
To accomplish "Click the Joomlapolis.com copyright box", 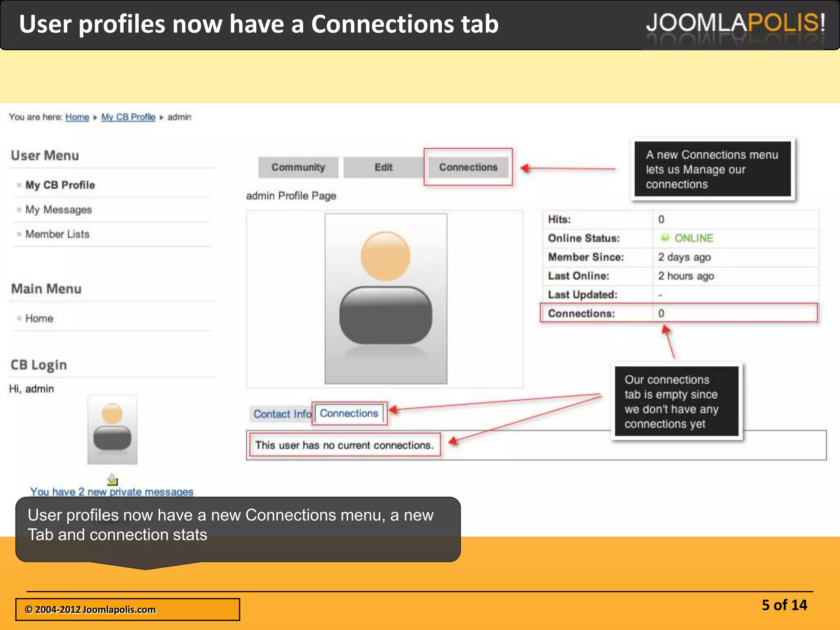I will click(x=128, y=609).
